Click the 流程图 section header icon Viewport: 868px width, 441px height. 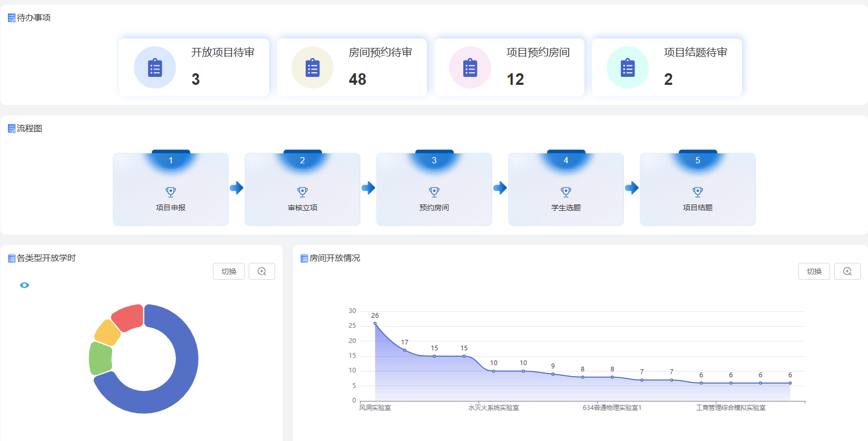(x=12, y=129)
